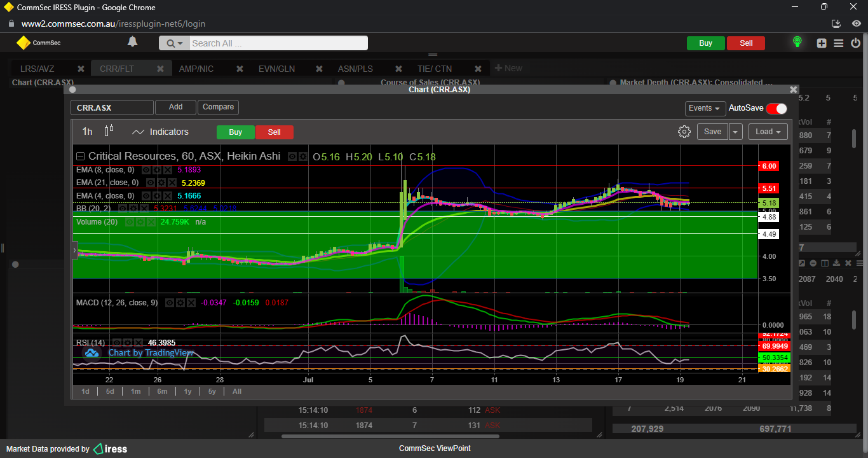Open the candlestick chart style selector
This screenshot has height=458, width=868.
109,130
